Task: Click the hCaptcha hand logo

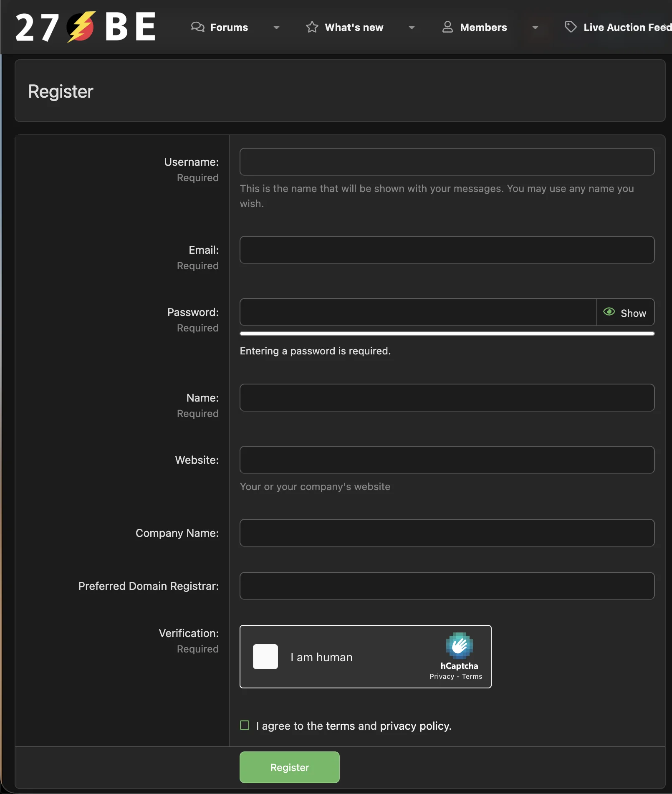Action: (459, 646)
